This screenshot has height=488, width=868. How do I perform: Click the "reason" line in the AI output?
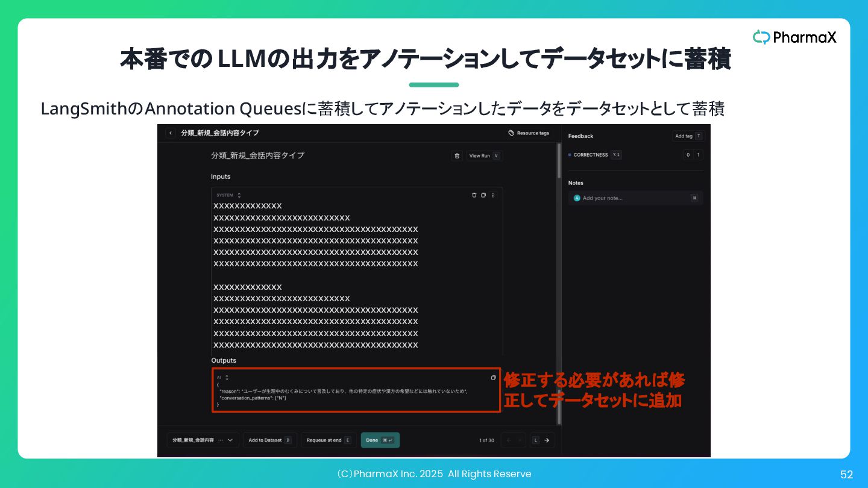(x=344, y=392)
